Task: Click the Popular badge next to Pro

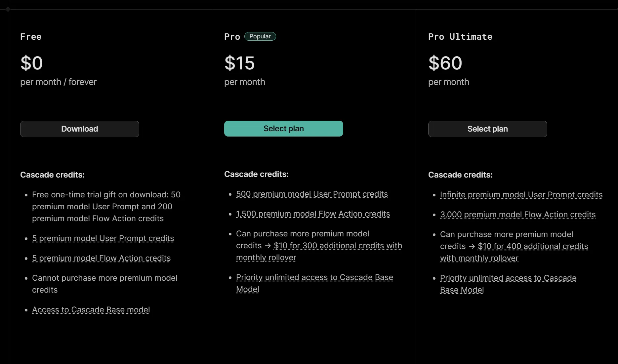Action: (260, 36)
